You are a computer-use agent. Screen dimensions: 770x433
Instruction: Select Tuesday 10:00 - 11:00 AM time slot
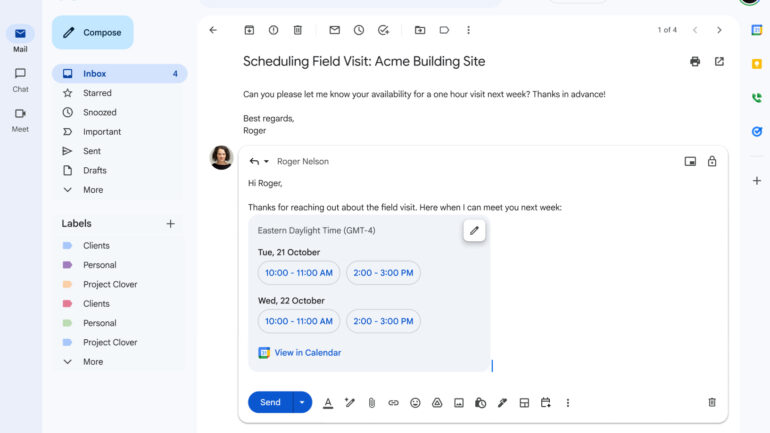point(299,273)
